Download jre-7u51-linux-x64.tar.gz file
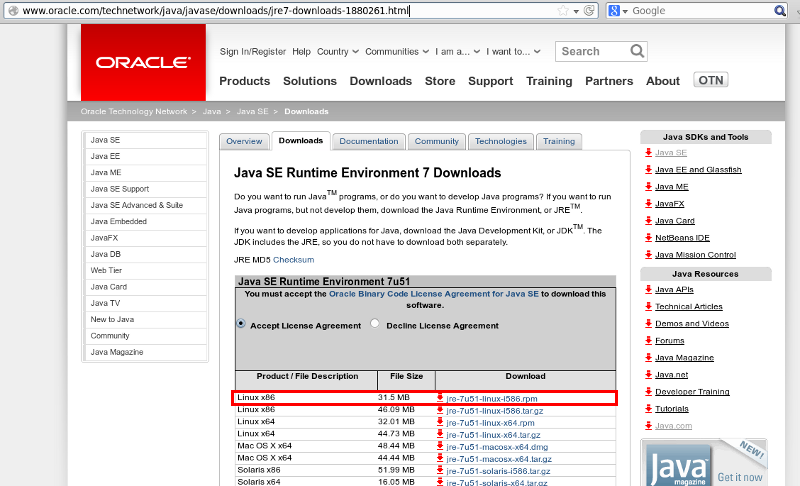 pos(493,435)
